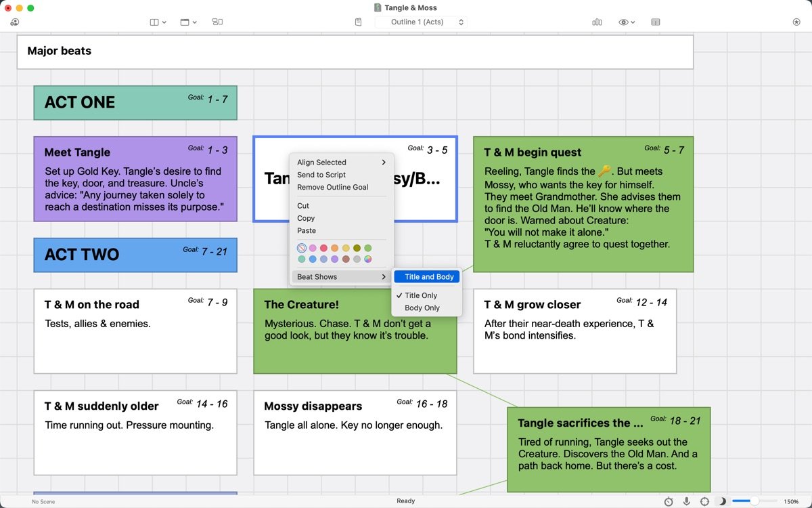Click the script page icon beside outline selector
Viewport: 812px width, 508px height.
coord(359,22)
